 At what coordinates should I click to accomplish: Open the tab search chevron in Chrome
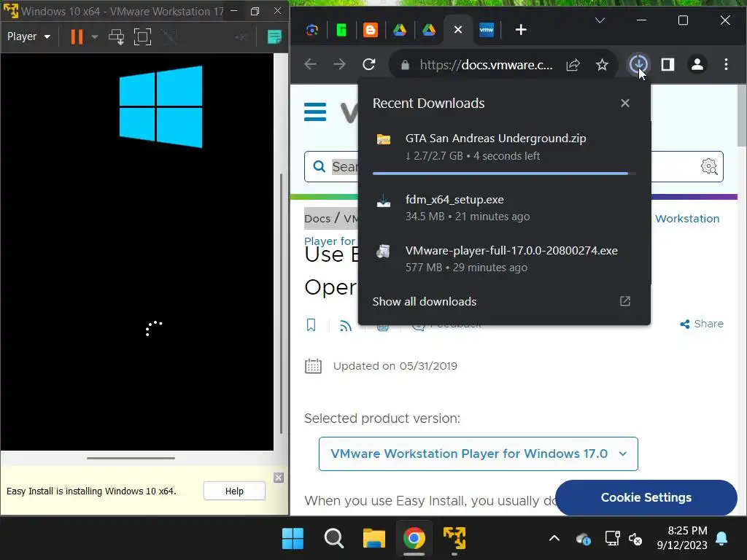pyautogui.click(x=600, y=20)
